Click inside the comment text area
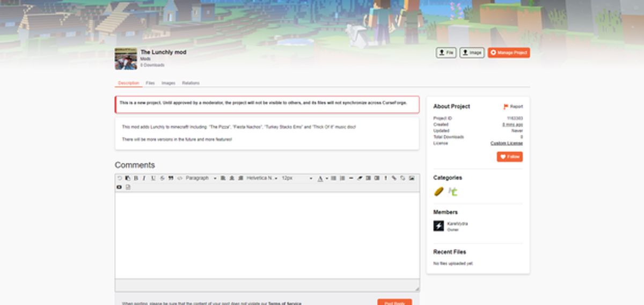The image size is (644, 305). 267,235
